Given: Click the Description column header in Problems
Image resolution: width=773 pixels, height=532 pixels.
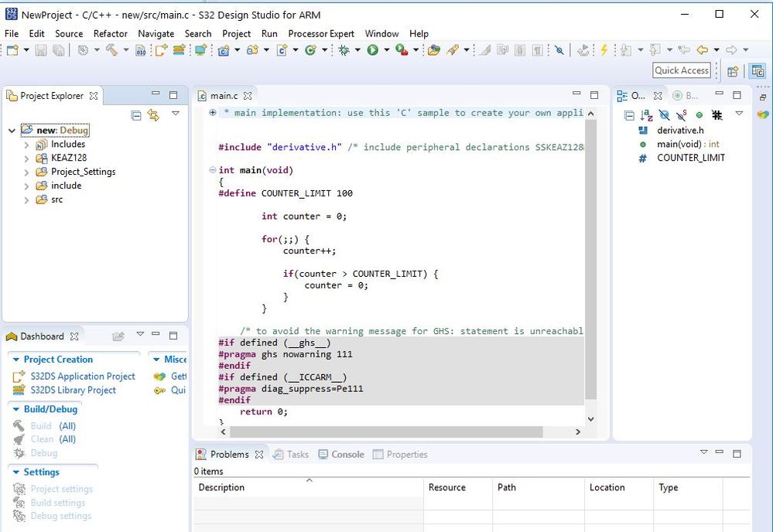Looking at the screenshot, I should click(x=309, y=487).
